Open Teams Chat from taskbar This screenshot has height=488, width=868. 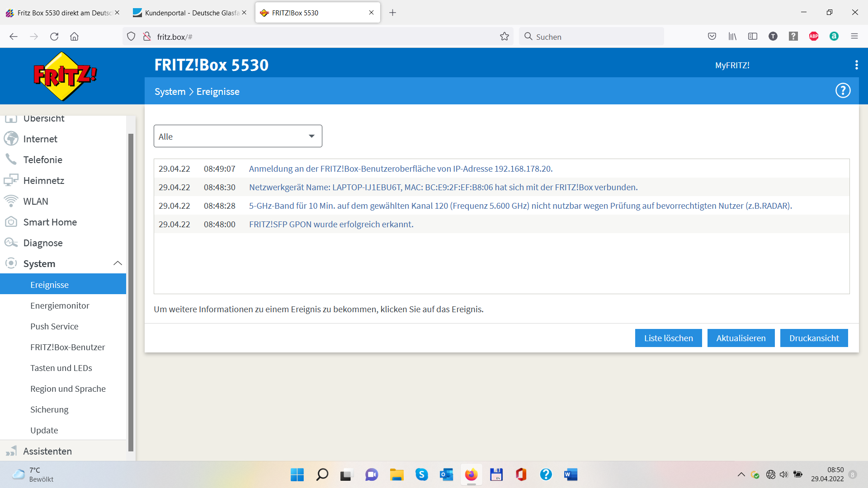point(372,474)
